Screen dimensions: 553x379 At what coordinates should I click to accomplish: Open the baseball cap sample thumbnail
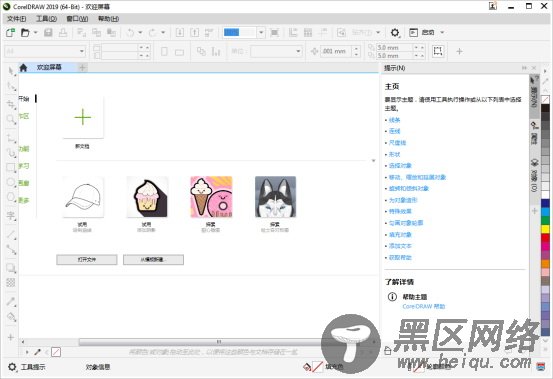tap(83, 197)
